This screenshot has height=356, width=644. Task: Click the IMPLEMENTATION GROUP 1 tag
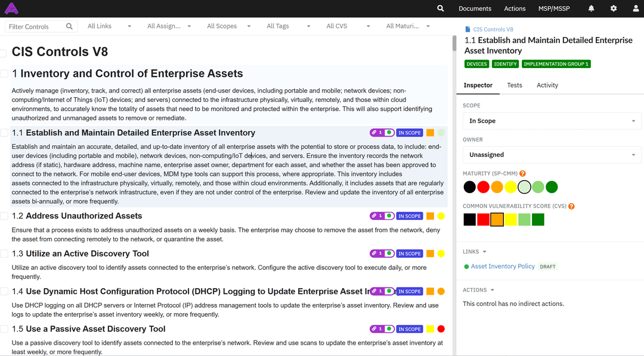(x=556, y=64)
